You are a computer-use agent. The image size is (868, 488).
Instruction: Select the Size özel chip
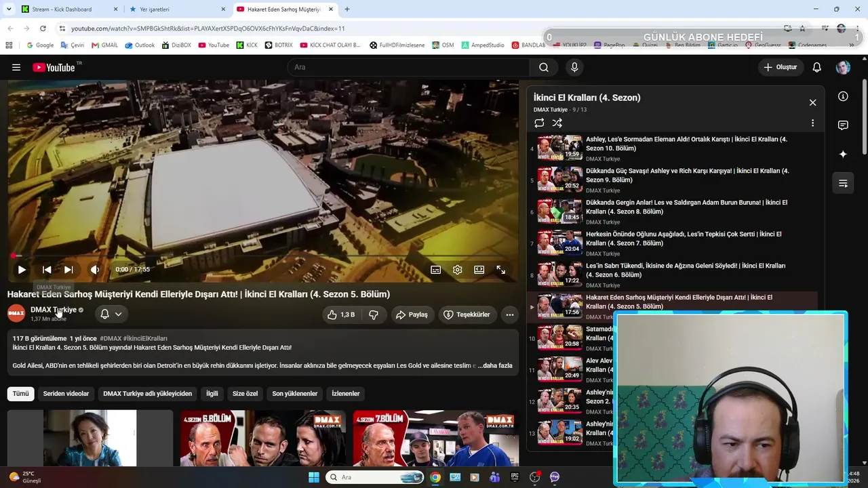245,394
